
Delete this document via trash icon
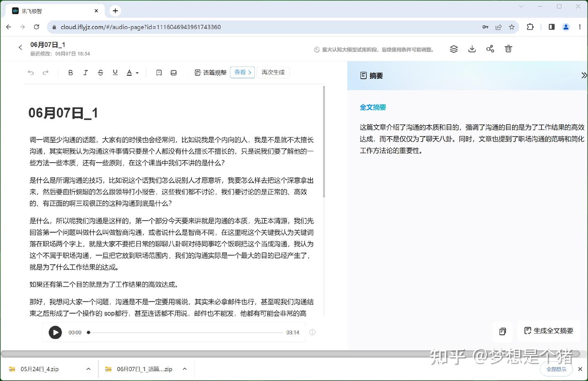[508, 49]
